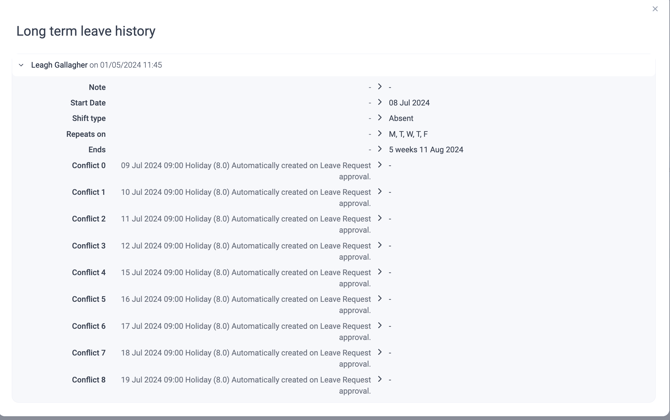Select the 5 weeks 11 Aug 2024 value

coord(426,150)
